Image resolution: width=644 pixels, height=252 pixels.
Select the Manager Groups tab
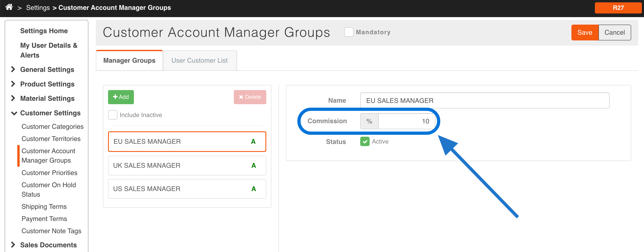(x=129, y=60)
